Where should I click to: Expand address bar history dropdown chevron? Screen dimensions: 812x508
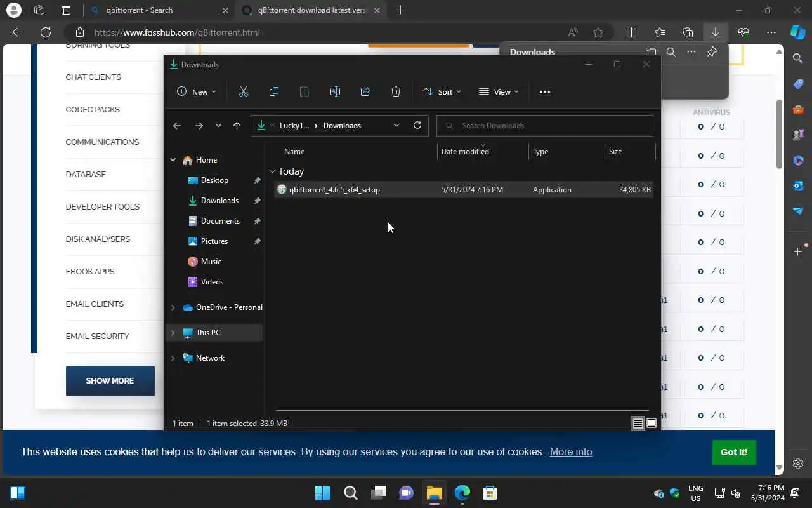pyautogui.click(x=396, y=126)
